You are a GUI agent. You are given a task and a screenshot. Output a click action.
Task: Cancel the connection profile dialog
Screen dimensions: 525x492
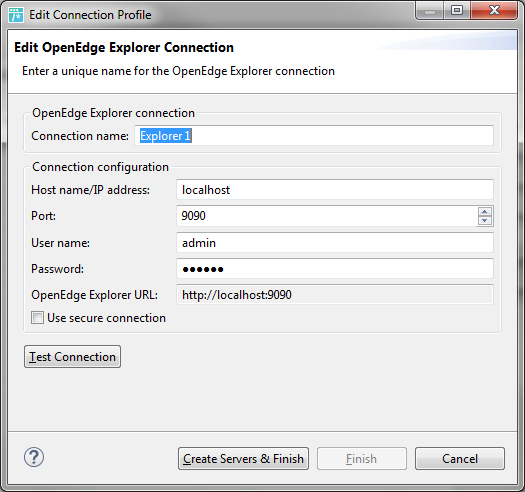(460, 459)
